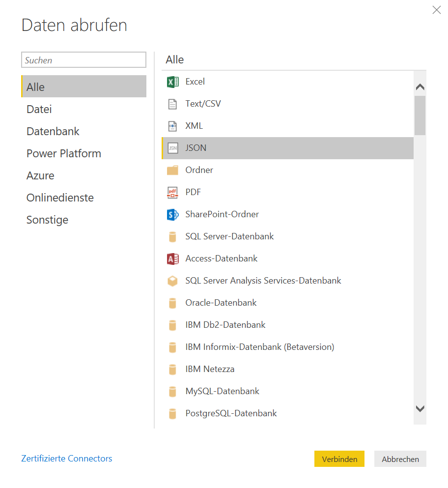Click the Abbrechen button
This screenshot has width=448, height=488.
(400, 459)
